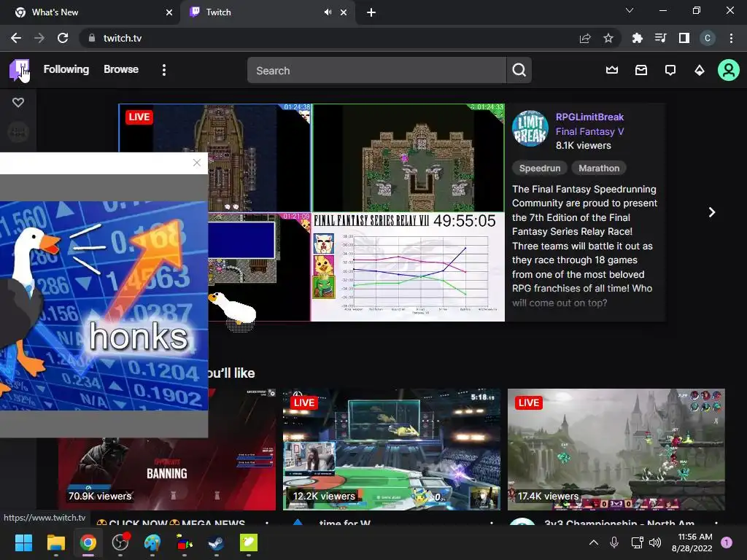Click the browser forward arrow
The image size is (747, 560).
[x=39, y=38]
